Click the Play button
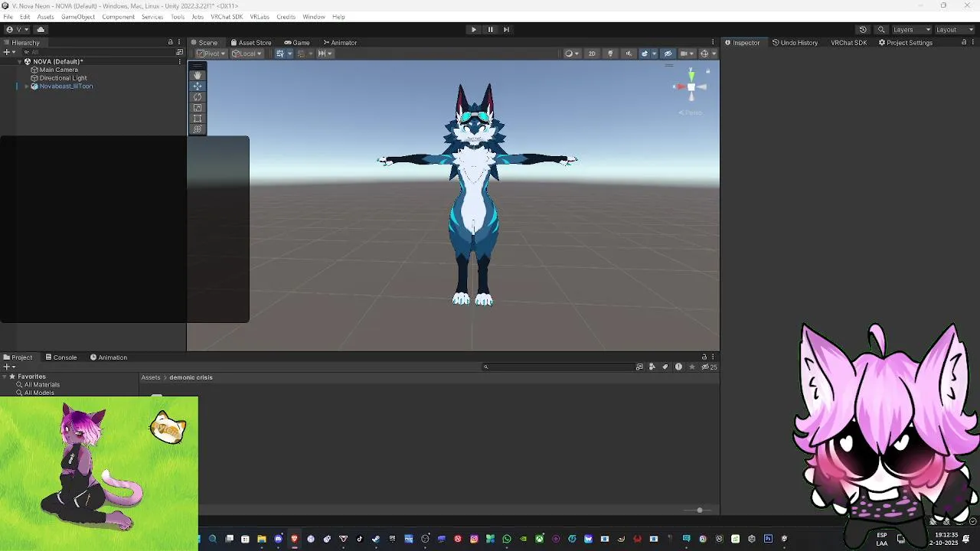 473,29
